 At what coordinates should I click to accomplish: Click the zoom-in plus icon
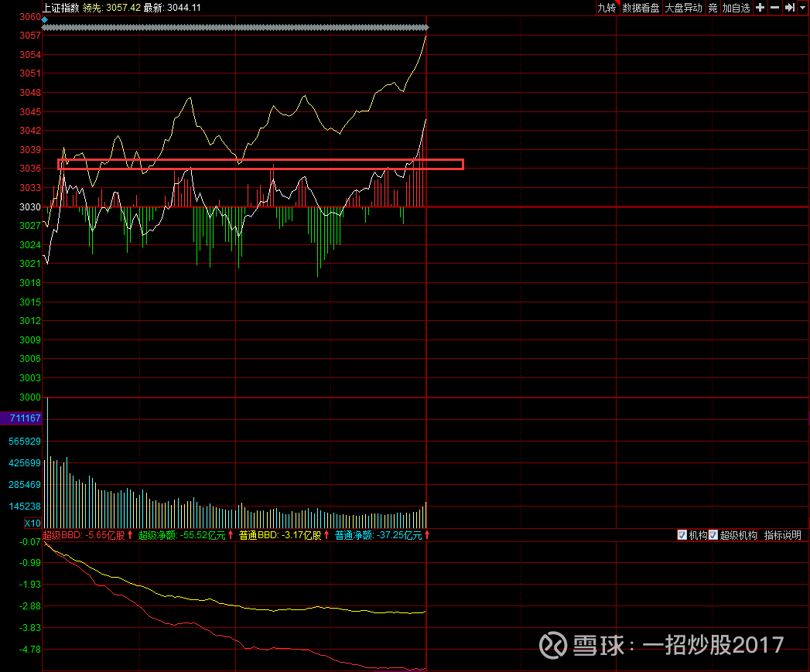point(760,8)
